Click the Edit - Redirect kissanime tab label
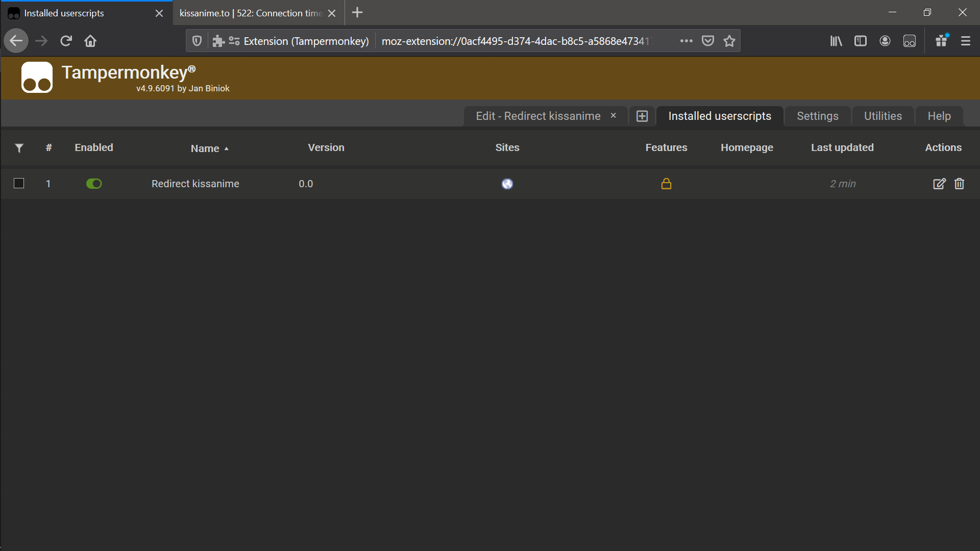The image size is (980, 551). pos(538,116)
